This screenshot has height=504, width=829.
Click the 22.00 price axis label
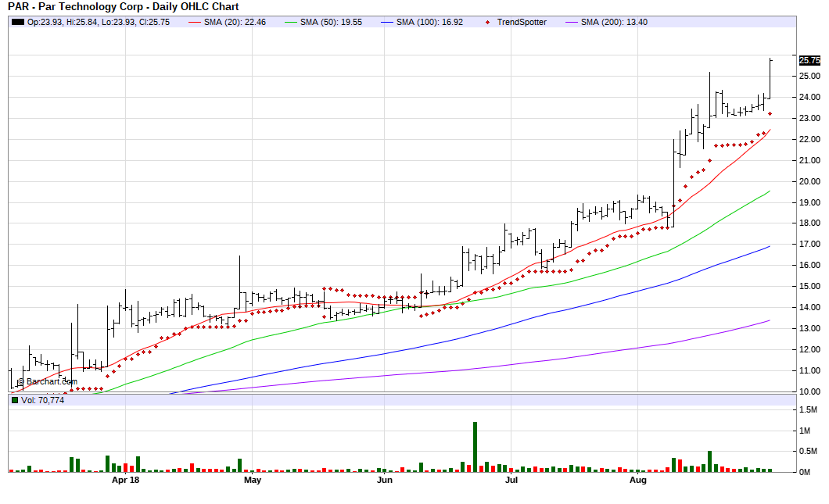[809, 139]
